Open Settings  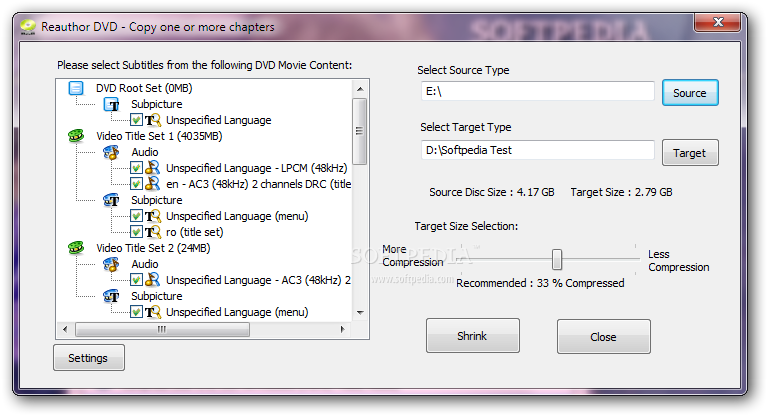[89, 358]
